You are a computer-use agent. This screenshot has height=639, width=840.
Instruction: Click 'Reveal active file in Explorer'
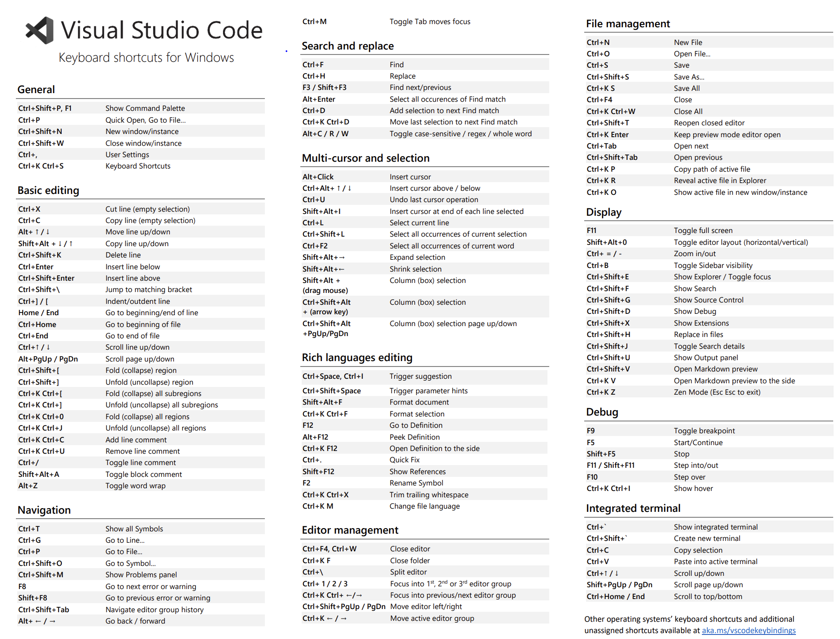720,180
